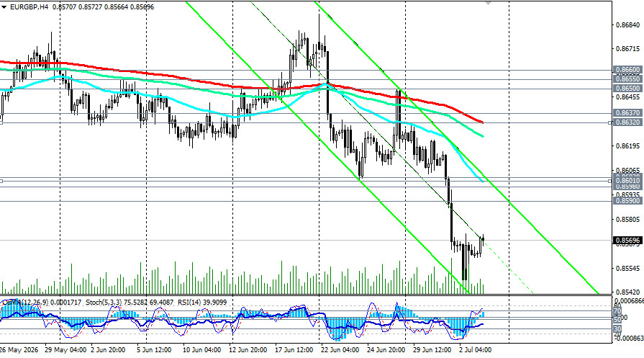Image resolution: width=644 pixels, height=358 pixels.
Task: Open the dropdown arrow beside EURGBP,H4
Action: (x=4, y=7)
